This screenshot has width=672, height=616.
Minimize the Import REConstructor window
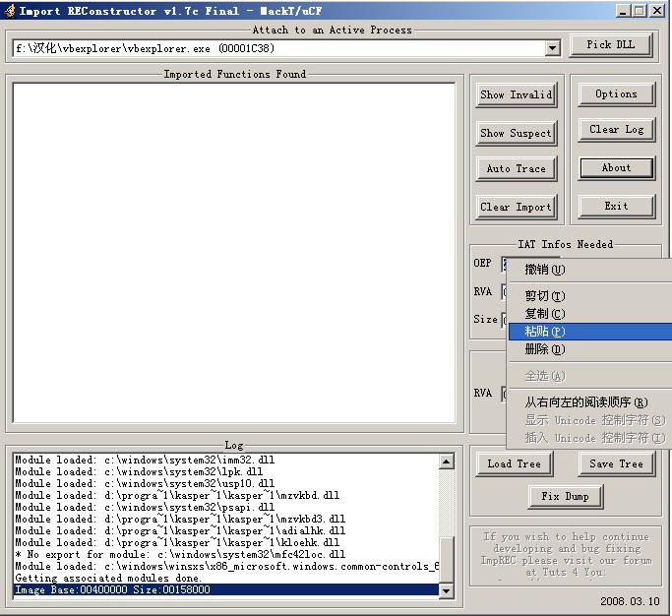coord(624,11)
